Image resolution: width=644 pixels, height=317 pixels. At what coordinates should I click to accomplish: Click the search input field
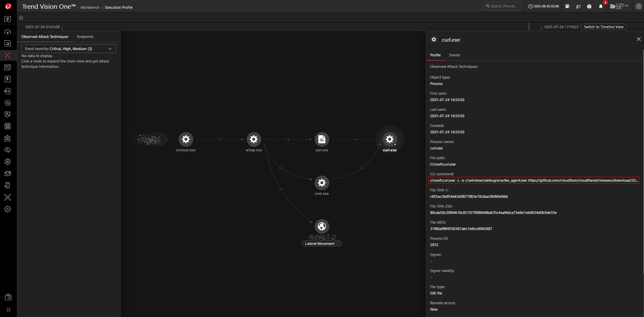(x=503, y=6)
